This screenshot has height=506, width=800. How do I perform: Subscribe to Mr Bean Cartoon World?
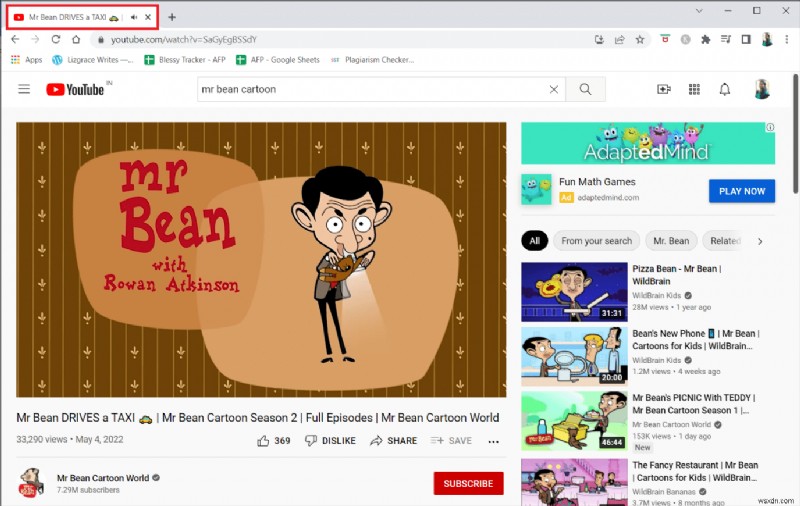click(468, 483)
